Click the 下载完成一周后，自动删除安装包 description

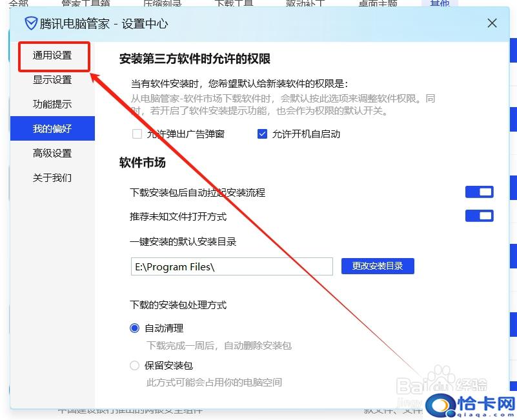pos(219,346)
